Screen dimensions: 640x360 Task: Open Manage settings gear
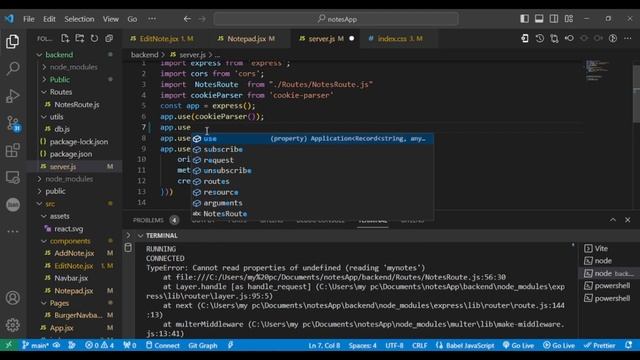pos(13,325)
